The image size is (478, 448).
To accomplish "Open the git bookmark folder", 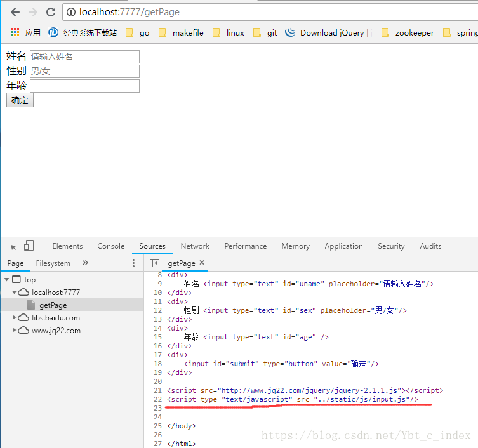I will tap(265, 32).
